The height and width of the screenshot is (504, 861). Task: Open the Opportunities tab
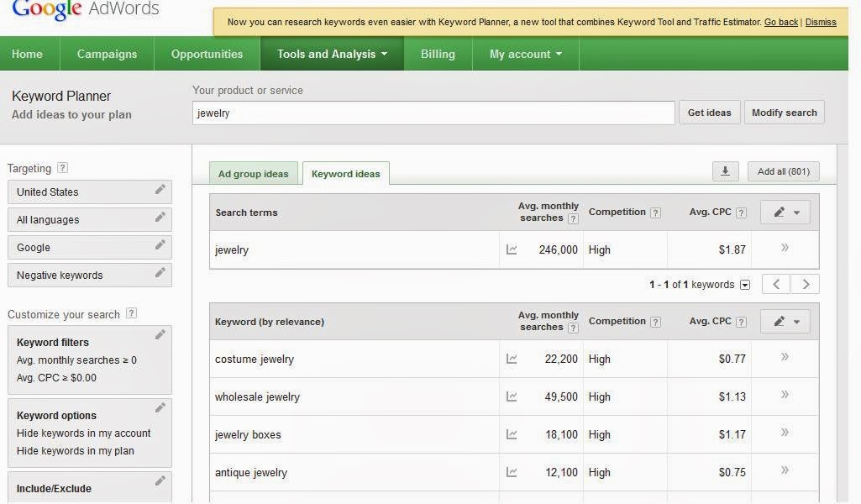pyautogui.click(x=207, y=54)
